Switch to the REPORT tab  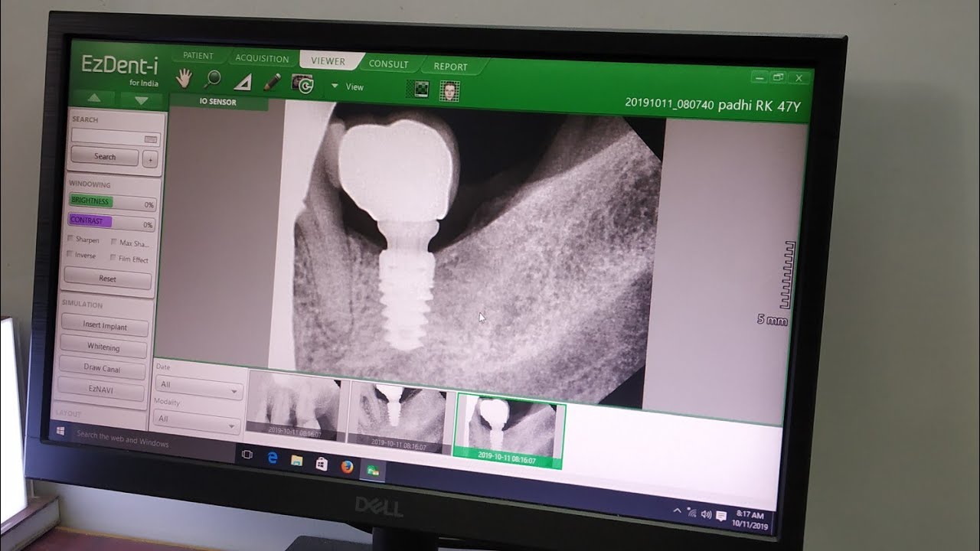point(450,67)
